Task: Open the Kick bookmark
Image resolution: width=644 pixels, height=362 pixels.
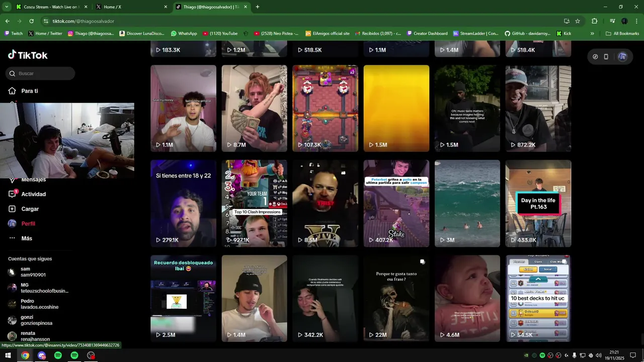Action: click(x=564, y=34)
